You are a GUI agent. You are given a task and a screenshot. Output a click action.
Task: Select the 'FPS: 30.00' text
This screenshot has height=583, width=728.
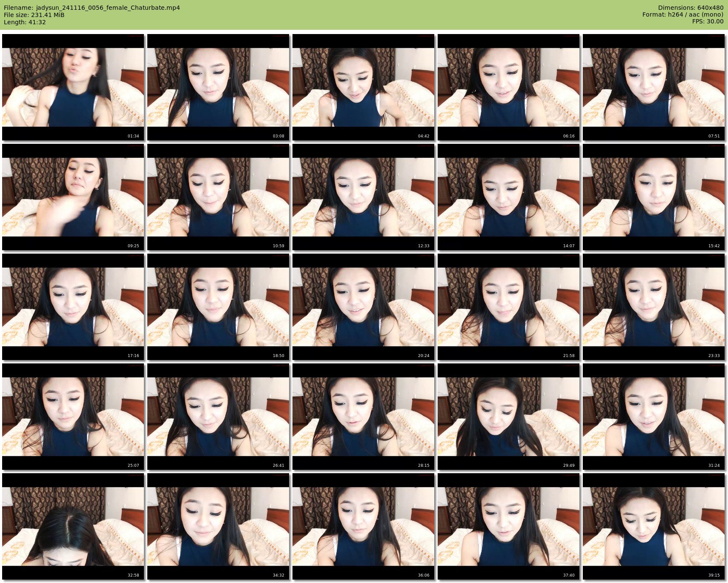pyautogui.click(x=708, y=21)
